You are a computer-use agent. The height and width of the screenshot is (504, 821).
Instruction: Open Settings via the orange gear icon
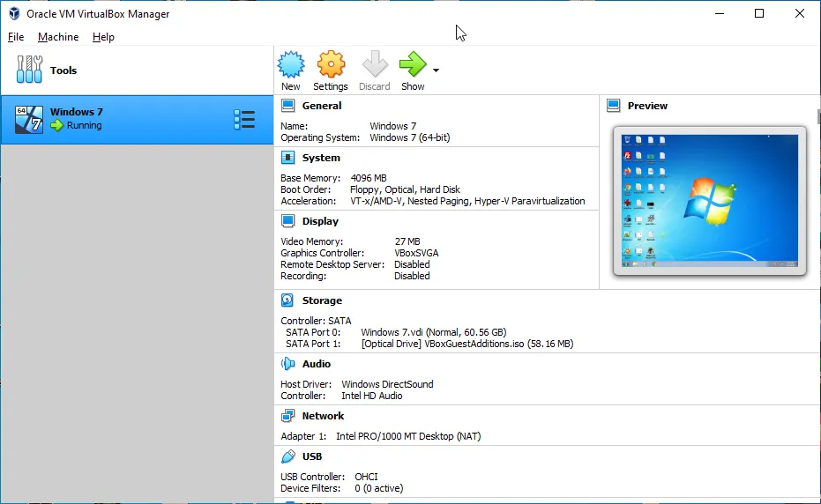pyautogui.click(x=331, y=64)
